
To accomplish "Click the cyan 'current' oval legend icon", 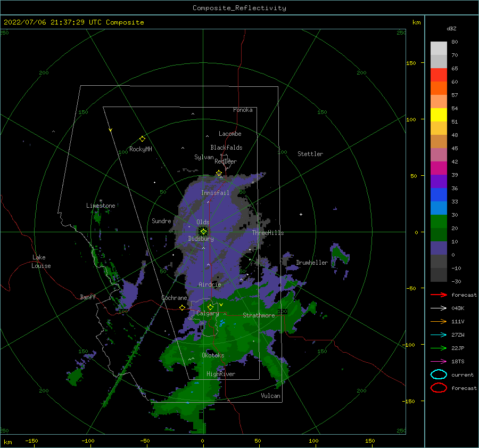I will point(439,374).
